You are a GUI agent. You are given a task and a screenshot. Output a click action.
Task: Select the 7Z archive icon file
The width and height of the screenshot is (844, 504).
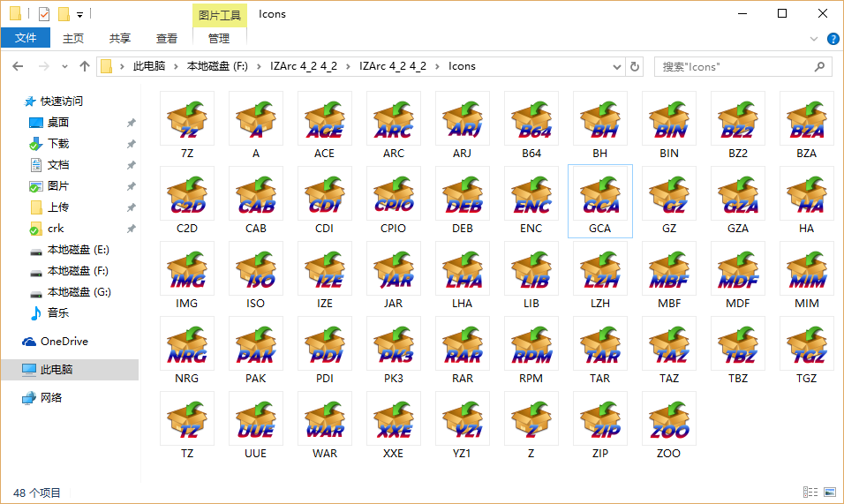187,119
